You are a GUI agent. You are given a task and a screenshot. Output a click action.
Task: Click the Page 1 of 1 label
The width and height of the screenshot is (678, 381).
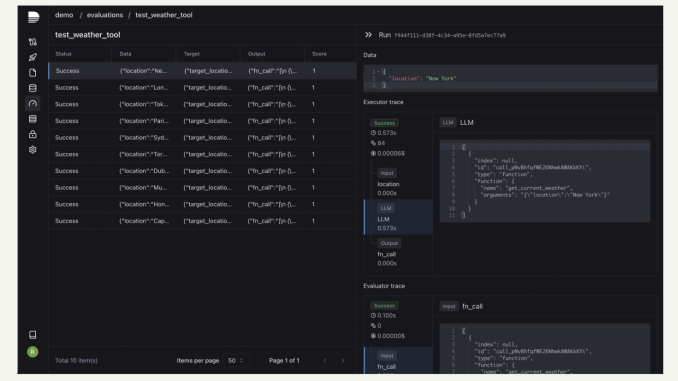(284, 360)
